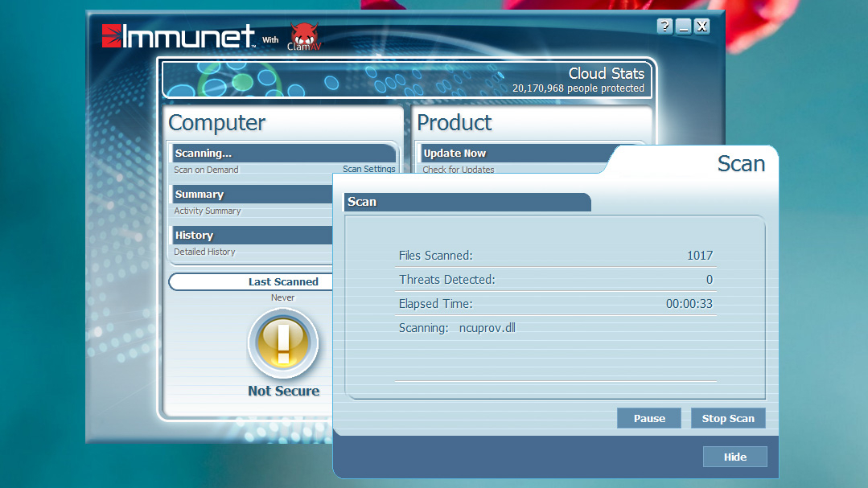Open Scan Settings link
This screenshot has height=488, width=868.
click(x=368, y=169)
